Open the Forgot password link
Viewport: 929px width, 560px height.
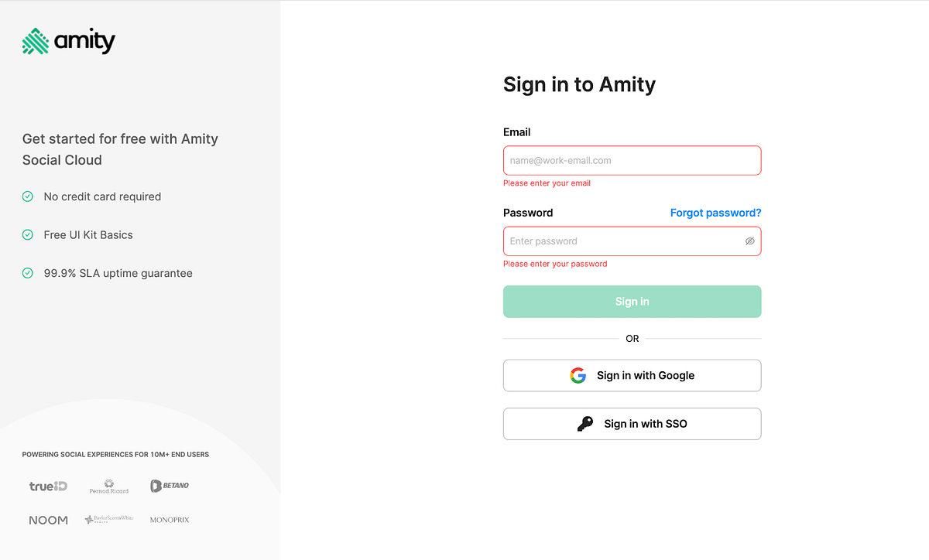[x=715, y=212]
